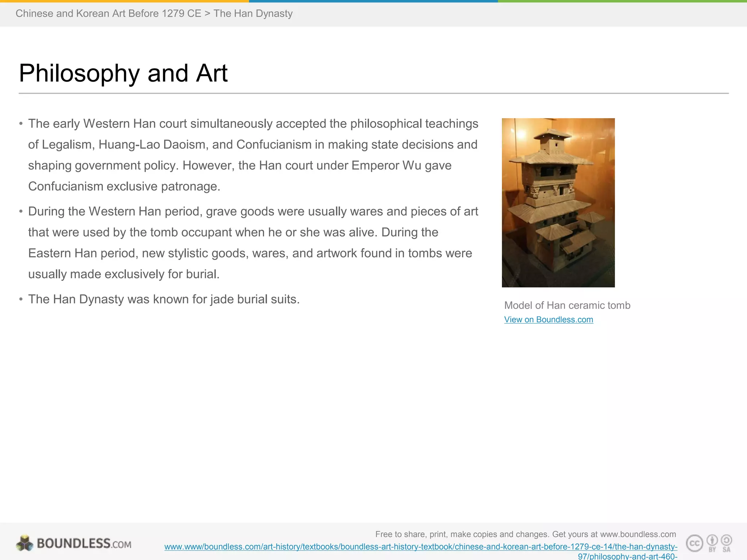Select the Han ceramic tomb model photo
The height and width of the screenshot is (560, 747).
558,202
